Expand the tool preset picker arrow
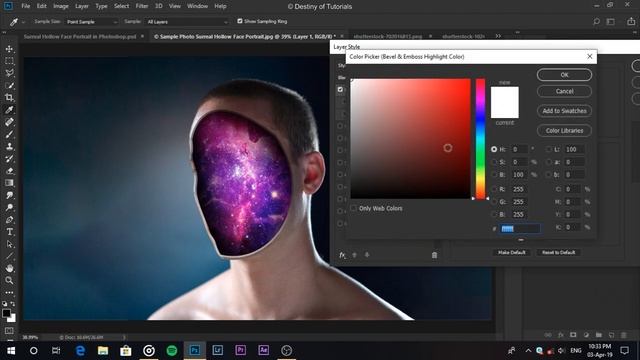The image size is (640, 360). click(23, 22)
